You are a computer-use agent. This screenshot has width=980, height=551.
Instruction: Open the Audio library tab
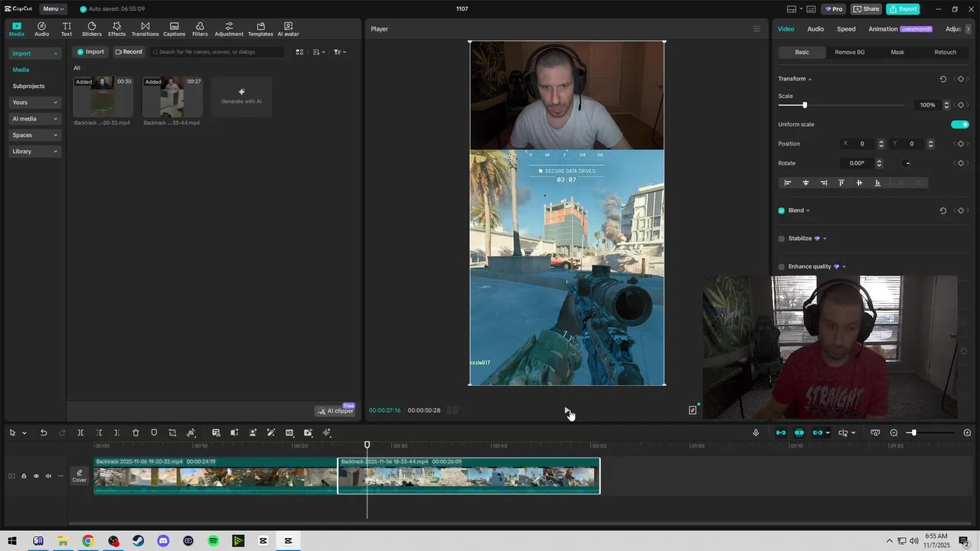click(41, 29)
